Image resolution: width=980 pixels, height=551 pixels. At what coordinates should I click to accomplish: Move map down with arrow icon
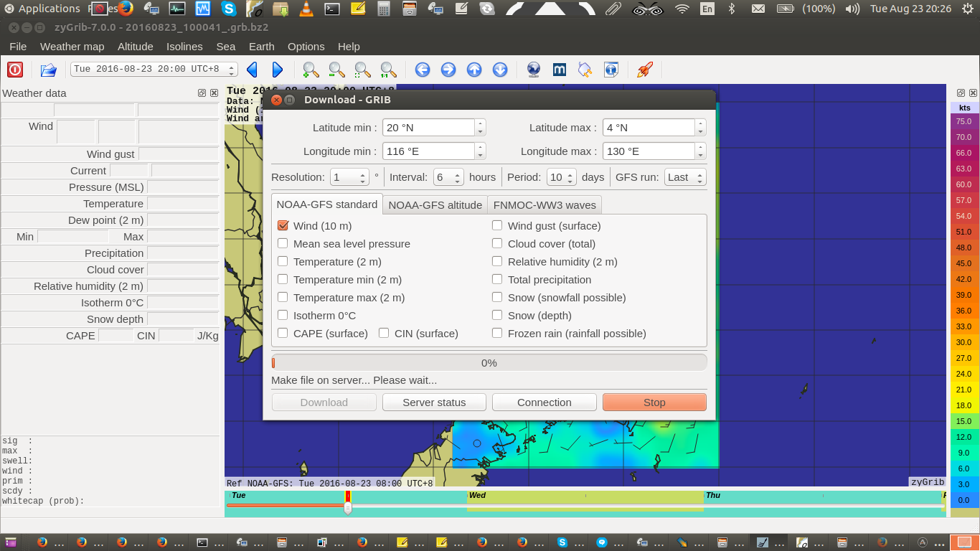pos(500,70)
